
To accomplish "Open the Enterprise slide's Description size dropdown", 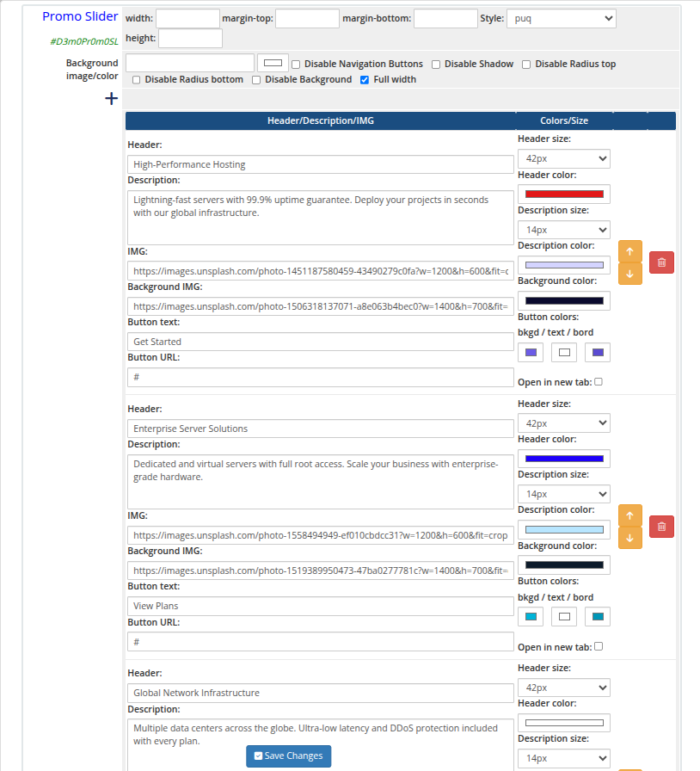I will coord(563,494).
